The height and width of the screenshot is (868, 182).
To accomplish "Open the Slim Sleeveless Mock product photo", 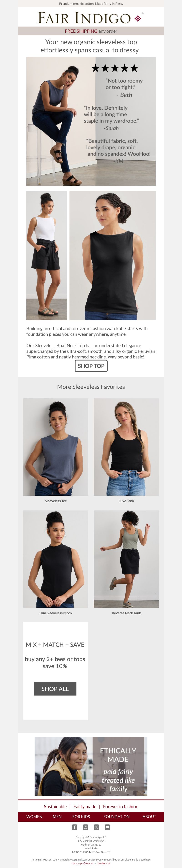I will click(x=56, y=559).
